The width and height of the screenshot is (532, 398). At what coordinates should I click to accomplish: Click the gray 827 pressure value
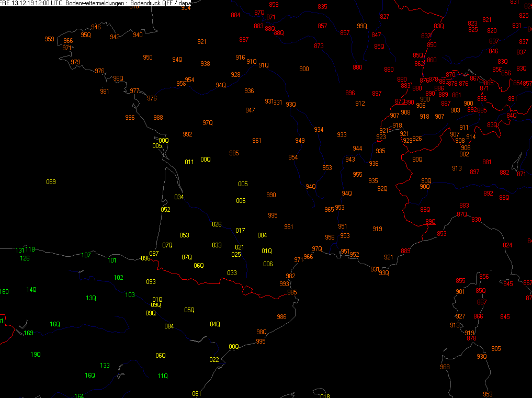[x=384, y=17]
